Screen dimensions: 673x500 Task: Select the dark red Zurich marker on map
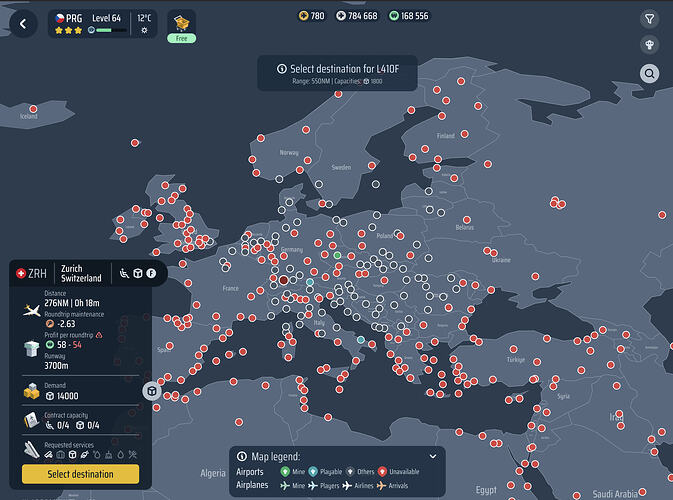tap(283, 280)
